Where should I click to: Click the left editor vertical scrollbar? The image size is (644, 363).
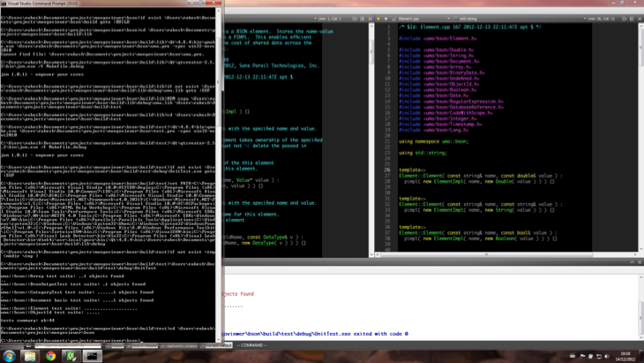coord(371,140)
